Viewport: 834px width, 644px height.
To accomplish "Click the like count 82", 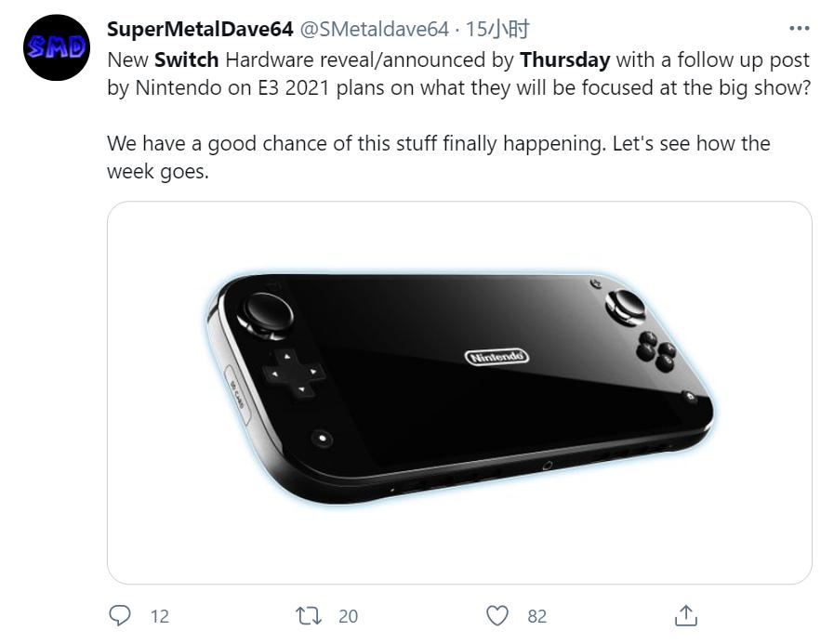I will [536, 616].
